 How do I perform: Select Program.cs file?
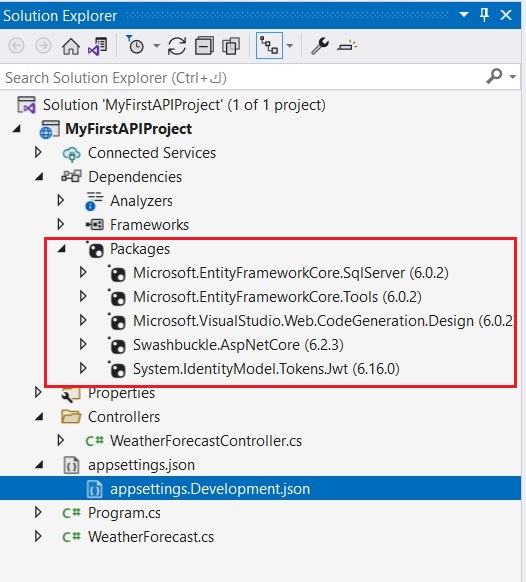124,513
